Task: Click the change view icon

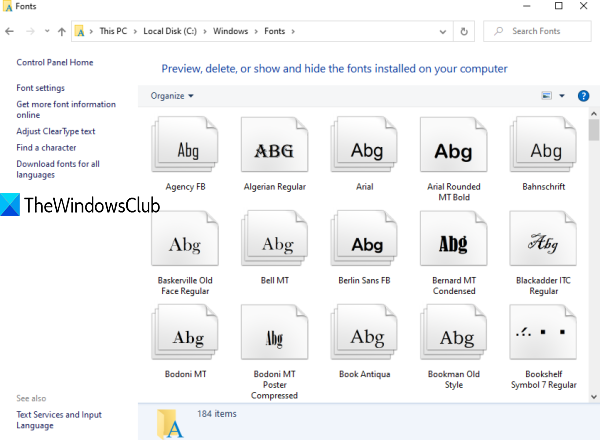Action: click(547, 96)
